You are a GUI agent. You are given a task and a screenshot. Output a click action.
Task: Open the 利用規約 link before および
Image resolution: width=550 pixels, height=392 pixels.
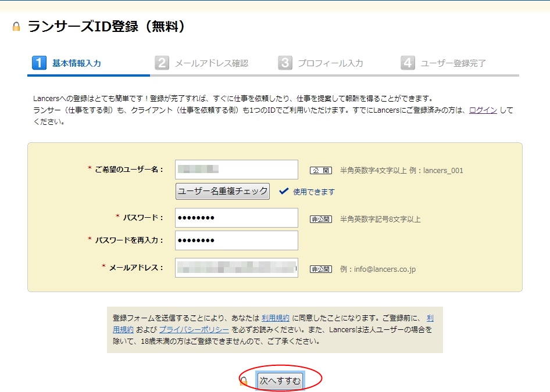click(x=123, y=330)
